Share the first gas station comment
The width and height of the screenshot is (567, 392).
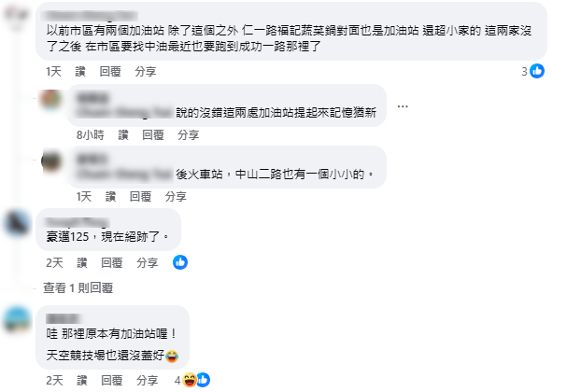146,72
